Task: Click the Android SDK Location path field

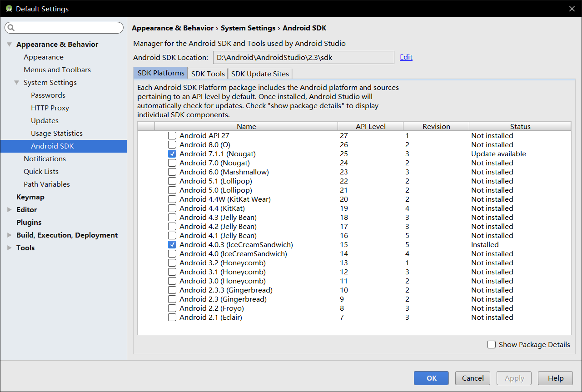Action: coord(303,57)
